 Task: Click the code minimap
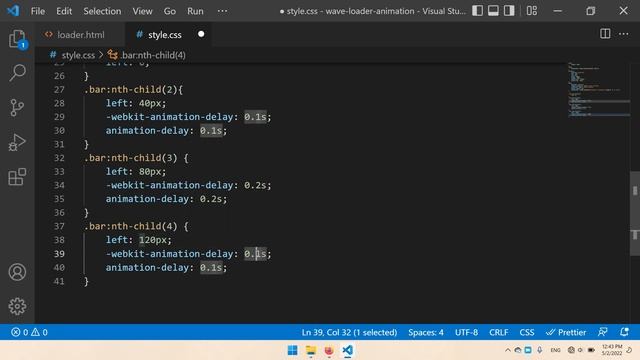[598, 90]
